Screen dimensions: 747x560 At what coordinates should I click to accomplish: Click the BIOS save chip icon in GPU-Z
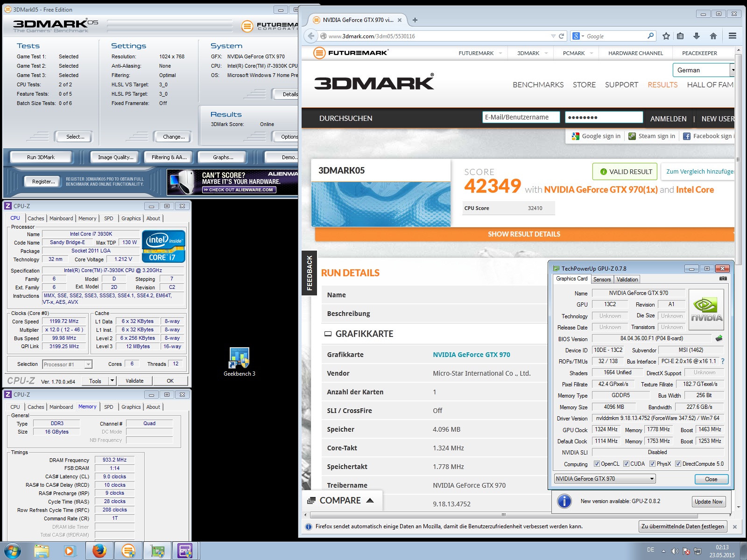pos(719,338)
